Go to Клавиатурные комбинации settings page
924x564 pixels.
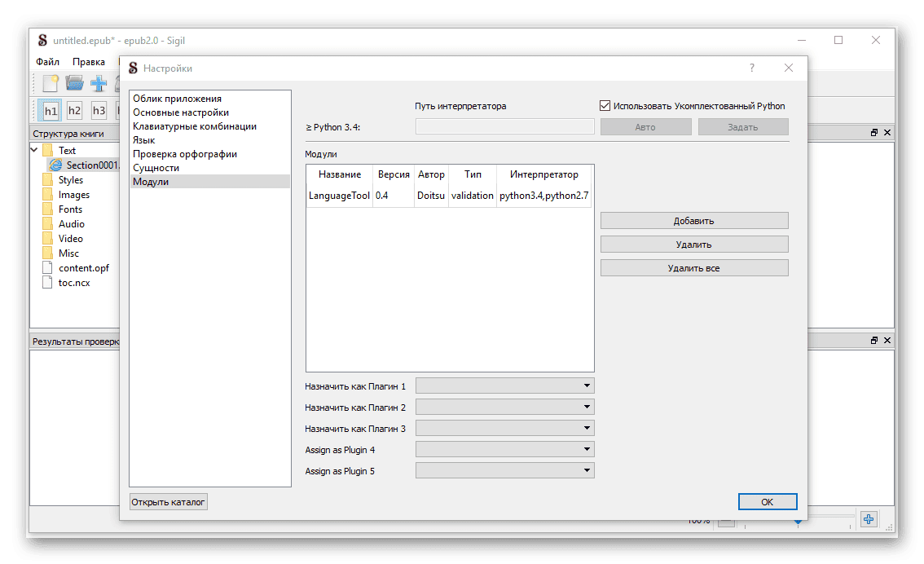pyautogui.click(x=210, y=126)
